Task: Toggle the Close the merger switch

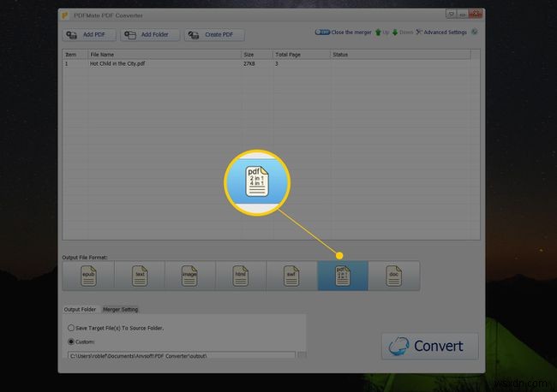Action: 322,33
